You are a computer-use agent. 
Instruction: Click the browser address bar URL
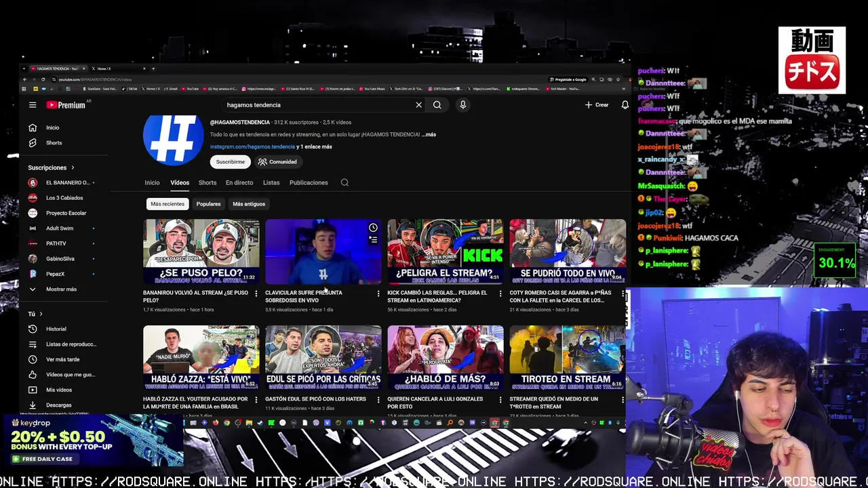(x=95, y=79)
